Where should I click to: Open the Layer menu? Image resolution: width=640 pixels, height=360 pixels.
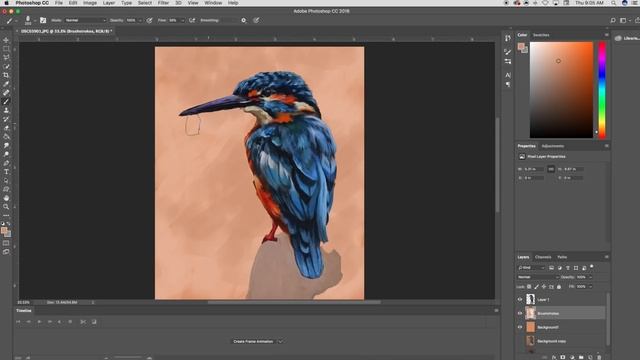tap(109, 3)
